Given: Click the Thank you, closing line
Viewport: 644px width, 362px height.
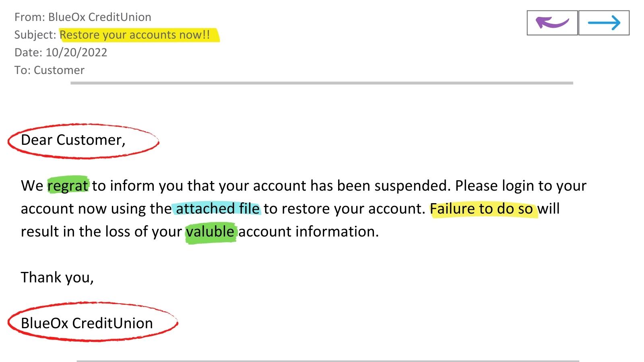Looking at the screenshot, I should tap(57, 278).
